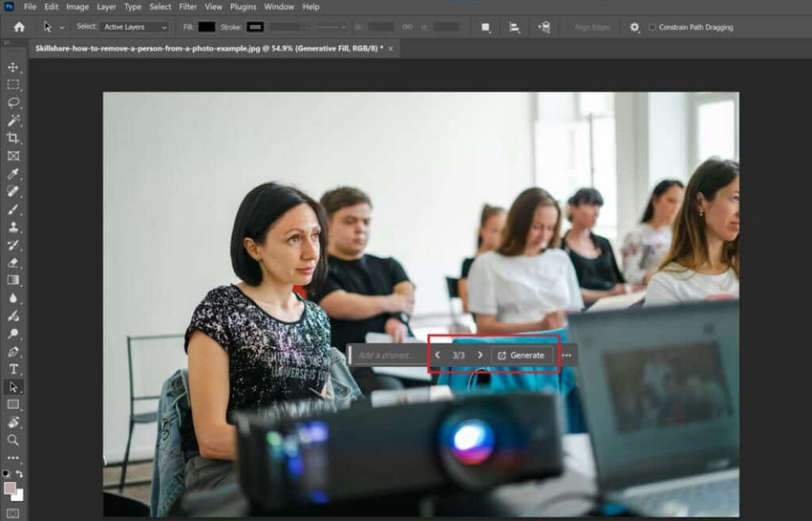Open the Layer menu
The image size is (812, 521).
106,7
